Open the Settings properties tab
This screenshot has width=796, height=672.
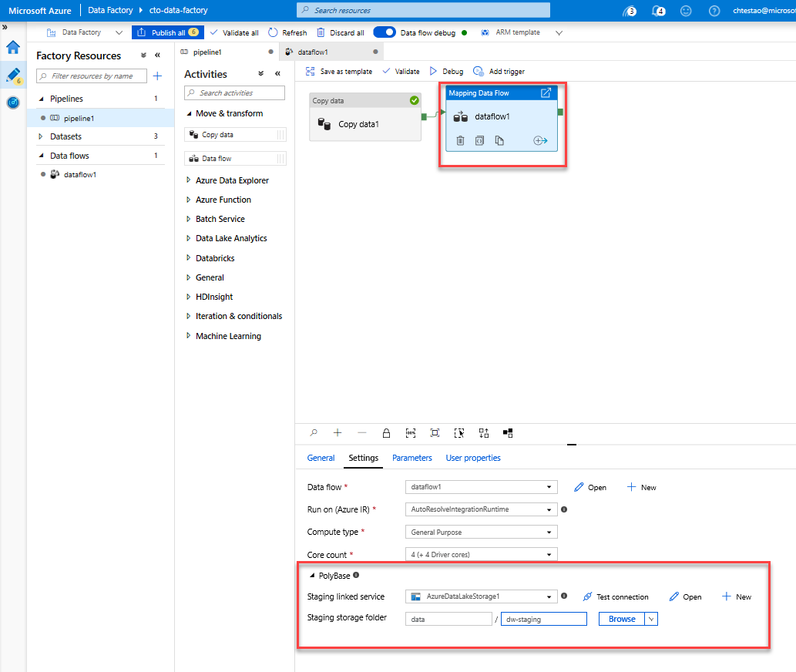coord(363,458)
